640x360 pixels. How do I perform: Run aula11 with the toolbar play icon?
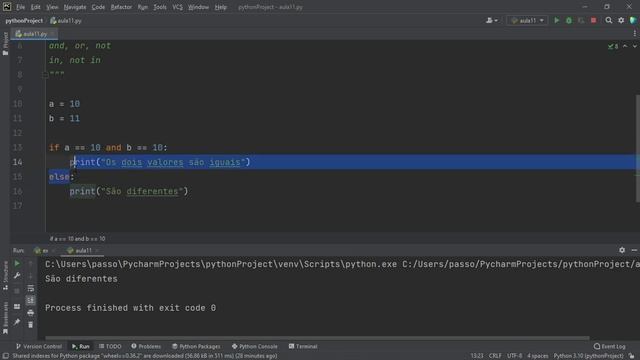[x=556, y=20]
